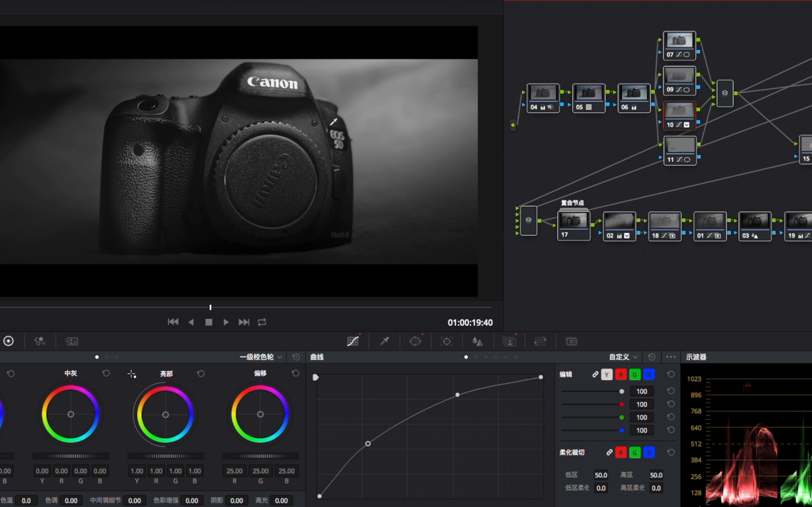
Task: Switch to first color wheels page dot
Action: coord(97,357)
